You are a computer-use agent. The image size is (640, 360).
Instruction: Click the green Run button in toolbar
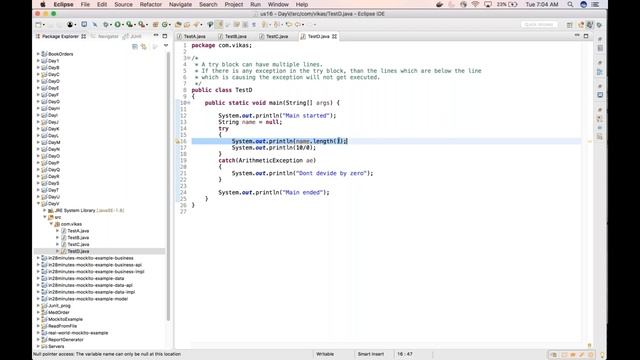coord(117,25)
